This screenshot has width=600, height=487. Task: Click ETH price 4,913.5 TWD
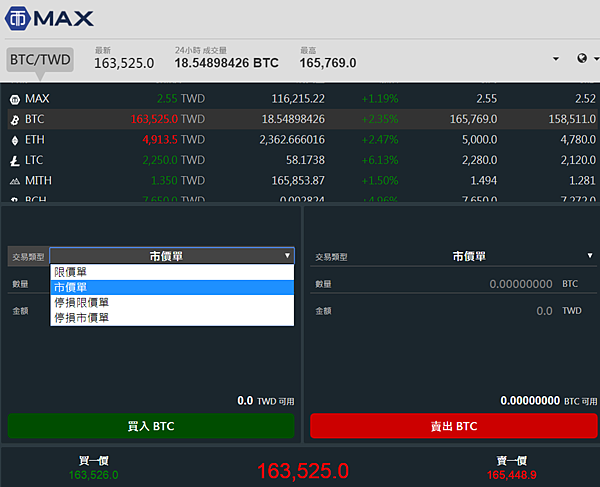[x=174, y=140]
